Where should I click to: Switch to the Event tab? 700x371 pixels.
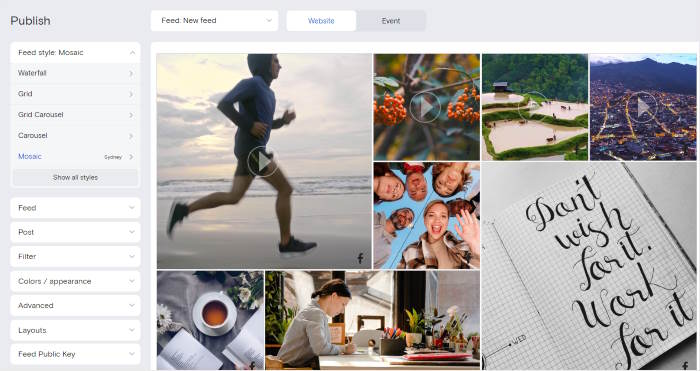[x=391, y=21]
